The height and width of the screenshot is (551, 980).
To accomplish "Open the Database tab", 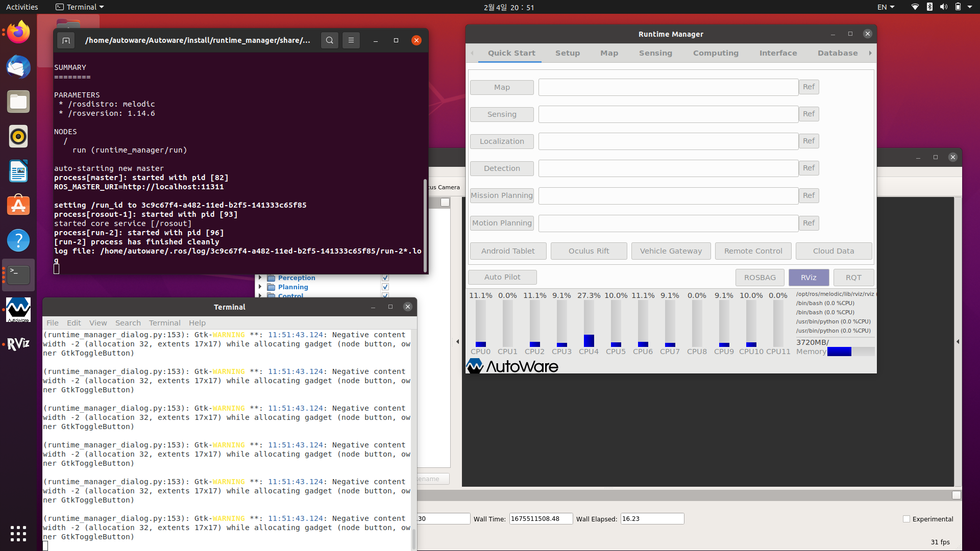I will click(x=838, y=53).
